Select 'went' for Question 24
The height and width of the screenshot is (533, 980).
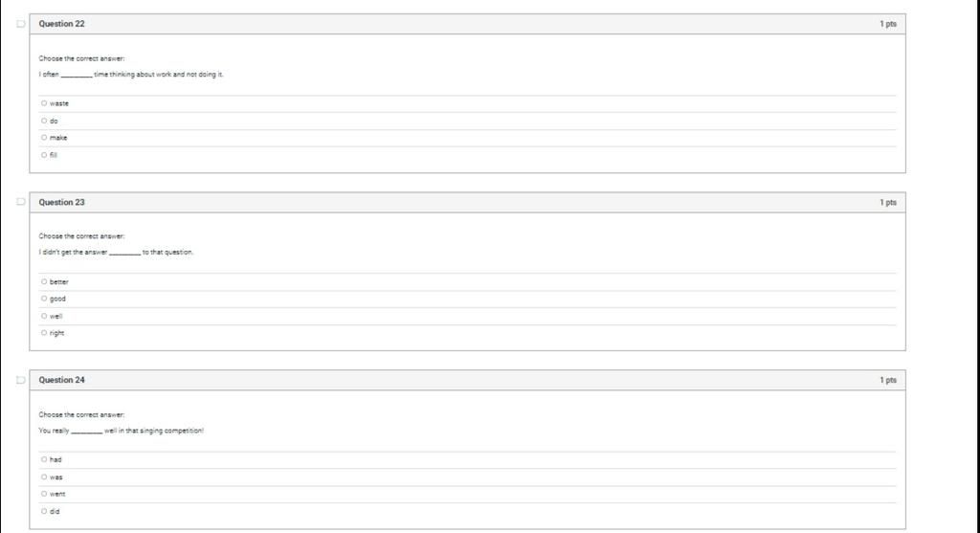point(44,494)
